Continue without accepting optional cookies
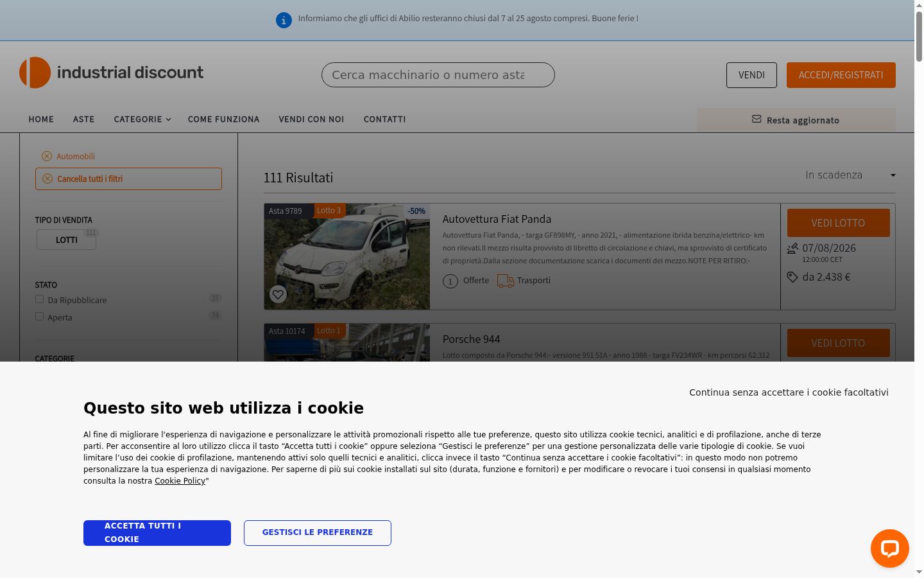This screenshot has height=578, width=924. (789, 392)
